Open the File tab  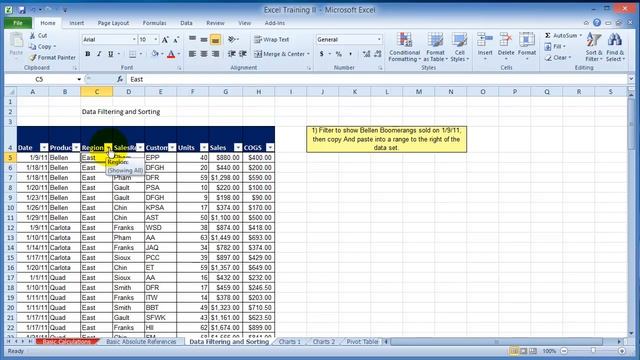pyautogui.click(x=18, y=23)
